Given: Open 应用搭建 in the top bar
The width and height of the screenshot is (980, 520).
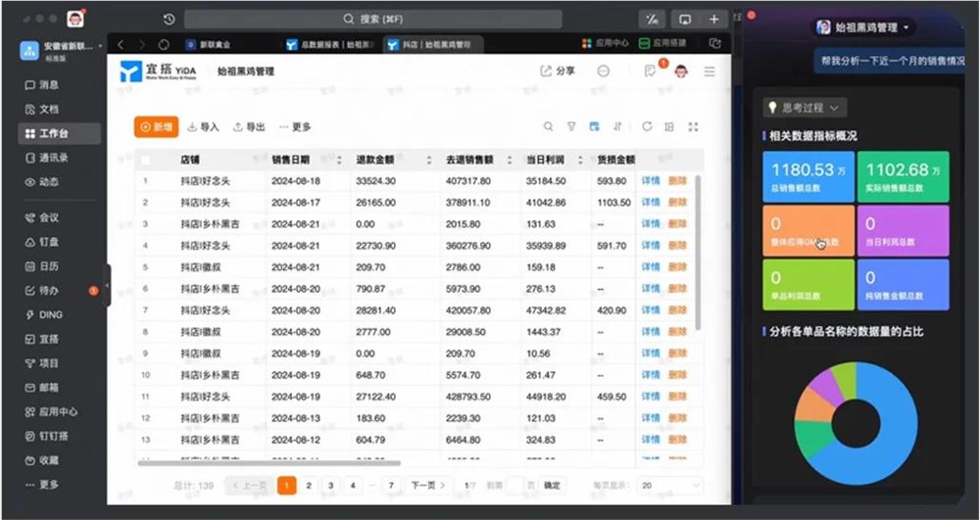Looking at the screenshot, I should [662, 43].
